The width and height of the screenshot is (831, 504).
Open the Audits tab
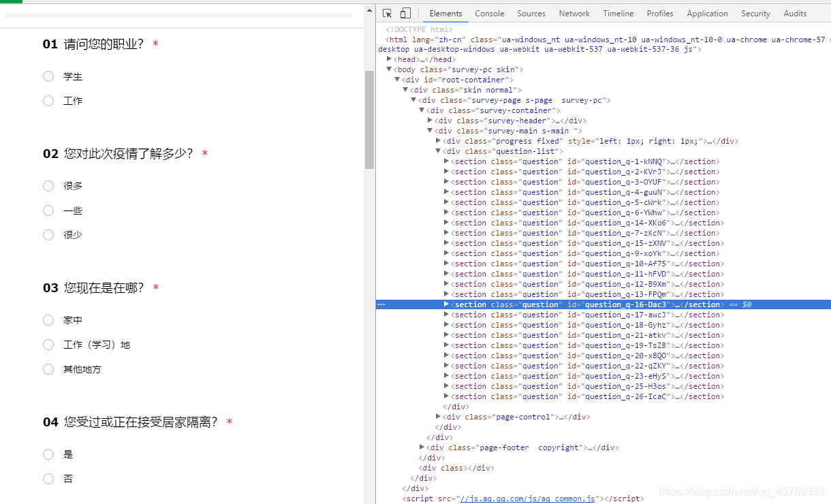pyautogui.click(x=795, y=14)
